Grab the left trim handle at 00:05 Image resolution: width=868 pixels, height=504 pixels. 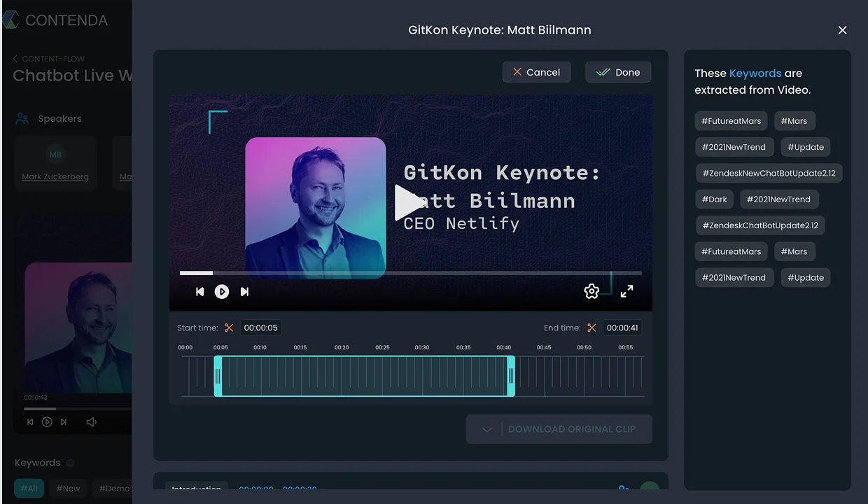coord(218,376)
